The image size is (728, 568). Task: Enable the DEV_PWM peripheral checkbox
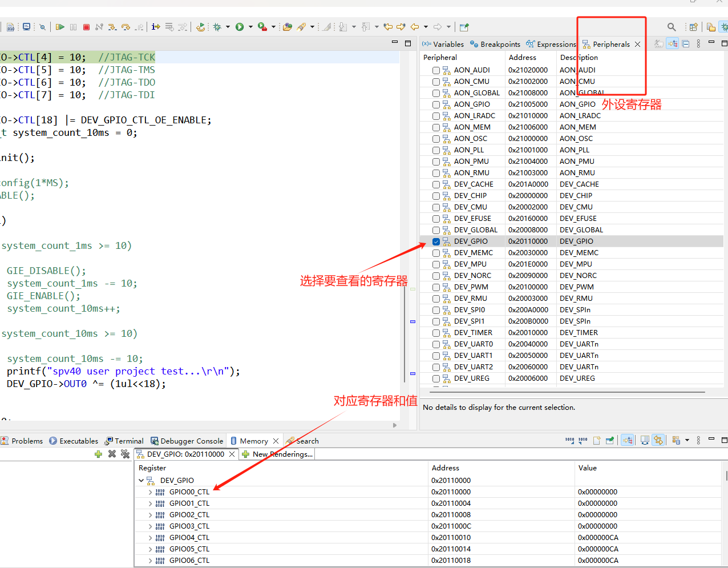(436, 287)
